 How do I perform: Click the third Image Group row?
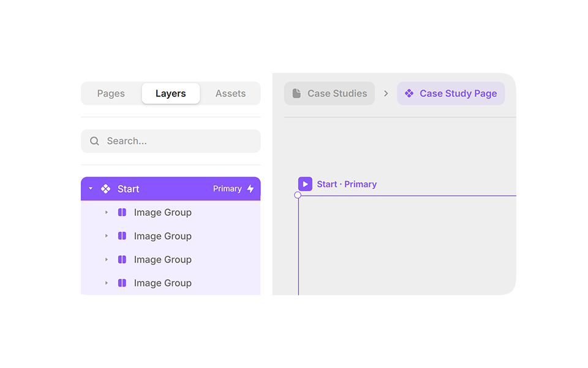(162, 259)
